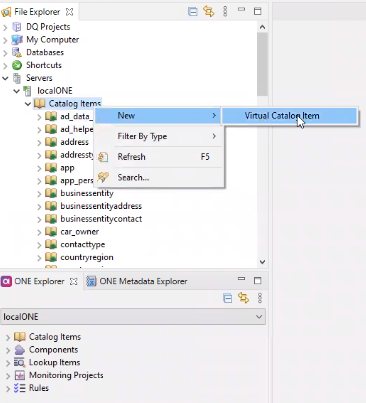The height and width of the screenshot is (403, 366).
Task: Expand the Shortcuts node
Action: tap(5, 66)
